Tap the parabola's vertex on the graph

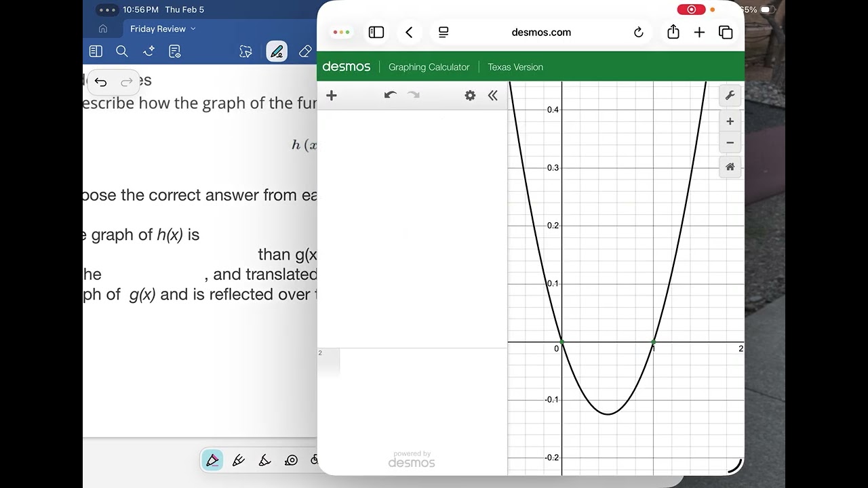(608, 414)
